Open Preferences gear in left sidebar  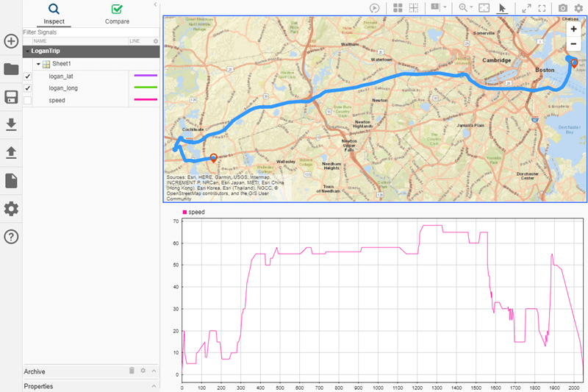click(11, 209)
